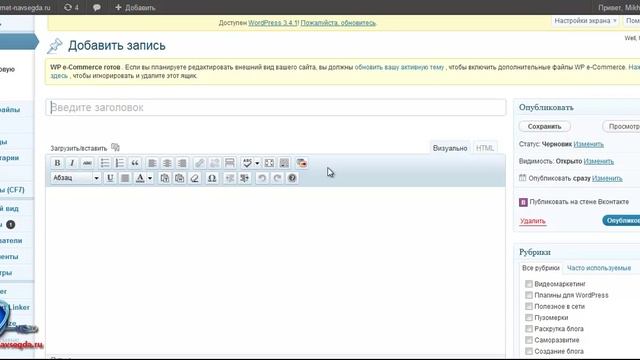Click обновить вашу активную тему link

[399, 67]
